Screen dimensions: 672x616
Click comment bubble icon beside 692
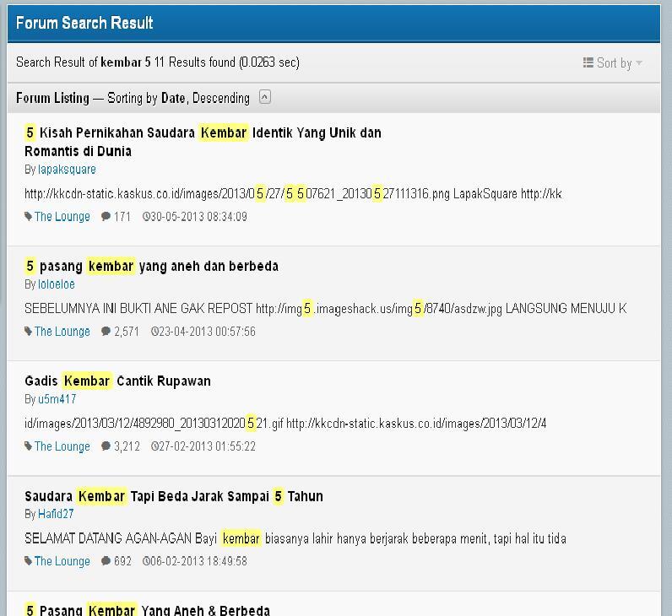coord(106,561)
